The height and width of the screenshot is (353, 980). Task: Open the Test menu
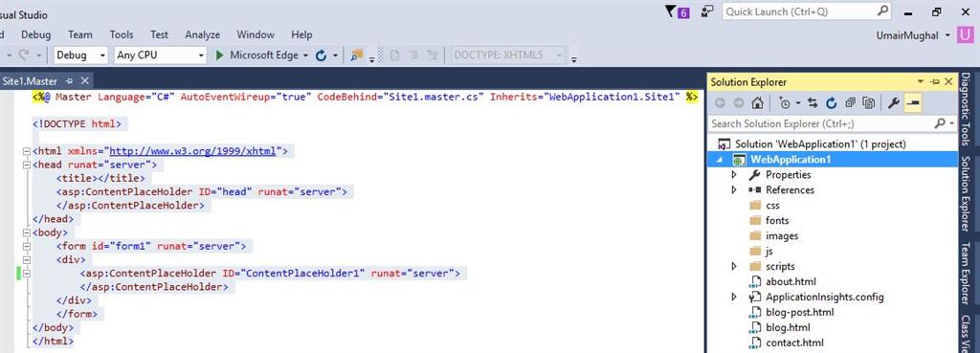[160, 35]
